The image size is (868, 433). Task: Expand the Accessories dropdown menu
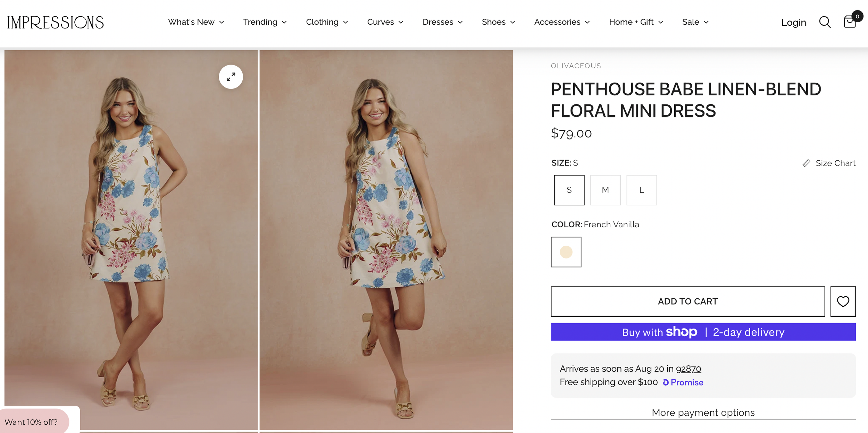[562, 22]
